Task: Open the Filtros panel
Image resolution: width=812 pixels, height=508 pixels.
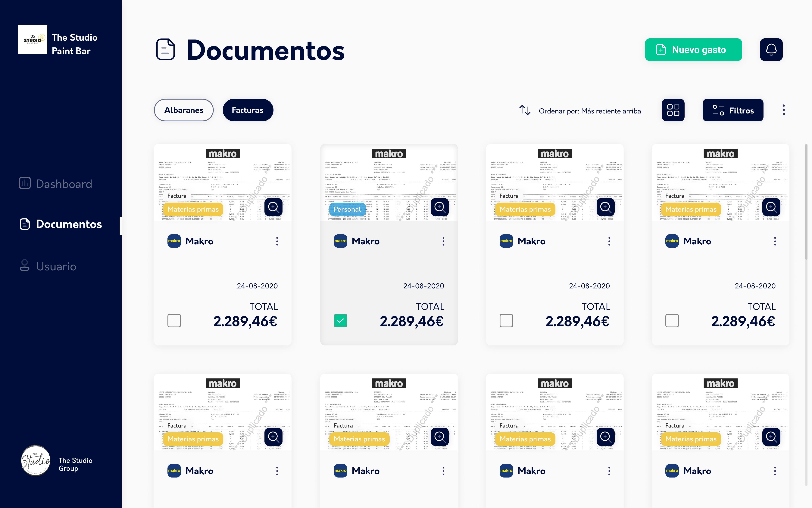Action: point(733,110)
